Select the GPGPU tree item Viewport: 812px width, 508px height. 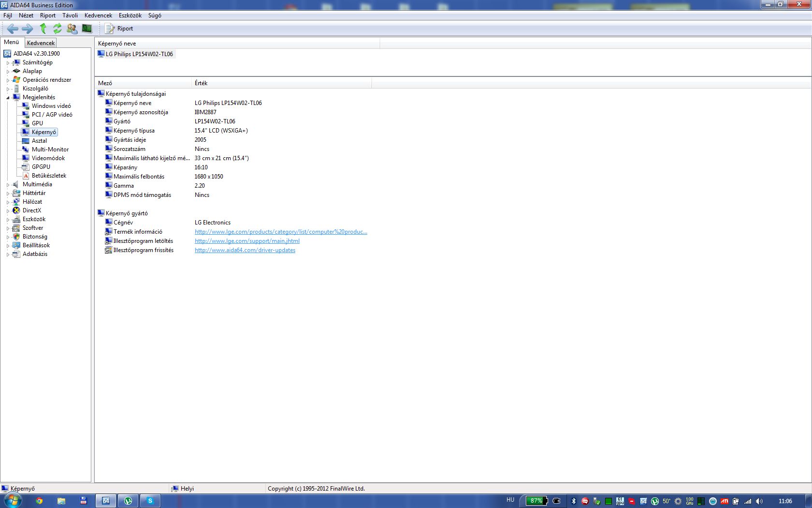coord(41,167)
